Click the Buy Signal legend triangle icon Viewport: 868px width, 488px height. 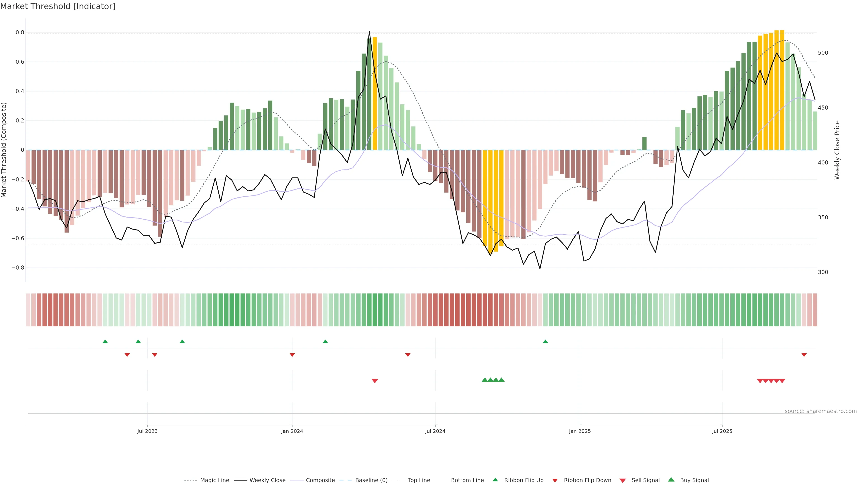(671, 480)
